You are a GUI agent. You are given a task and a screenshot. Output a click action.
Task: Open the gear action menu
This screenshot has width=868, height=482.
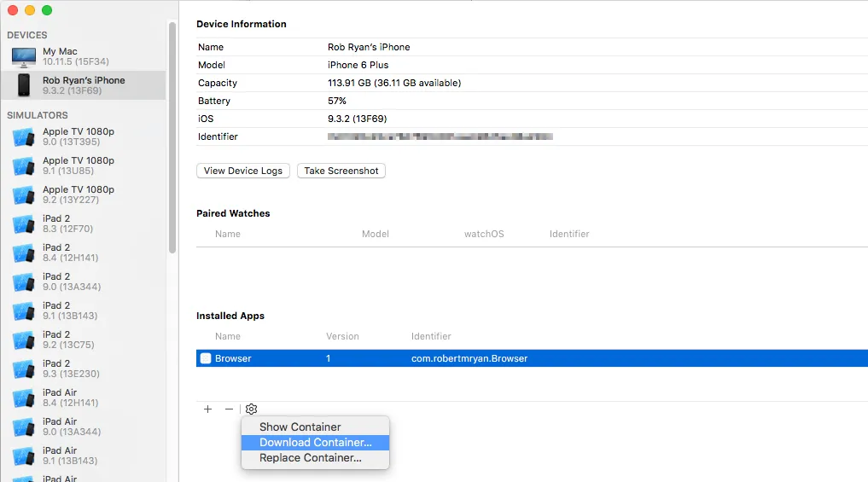[x=251, y=409]
